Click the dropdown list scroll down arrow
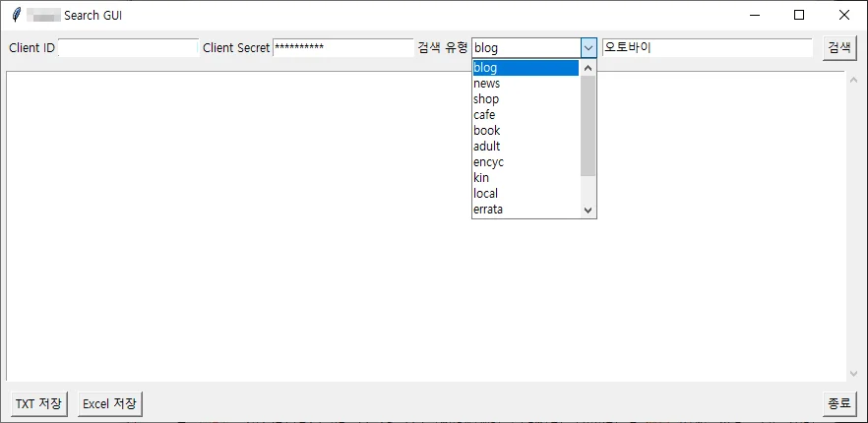This screenshot has width=868, height=423. [588, 211]
